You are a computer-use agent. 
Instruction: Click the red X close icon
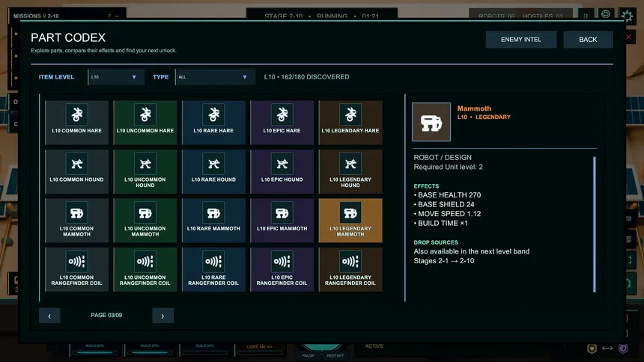628,37
